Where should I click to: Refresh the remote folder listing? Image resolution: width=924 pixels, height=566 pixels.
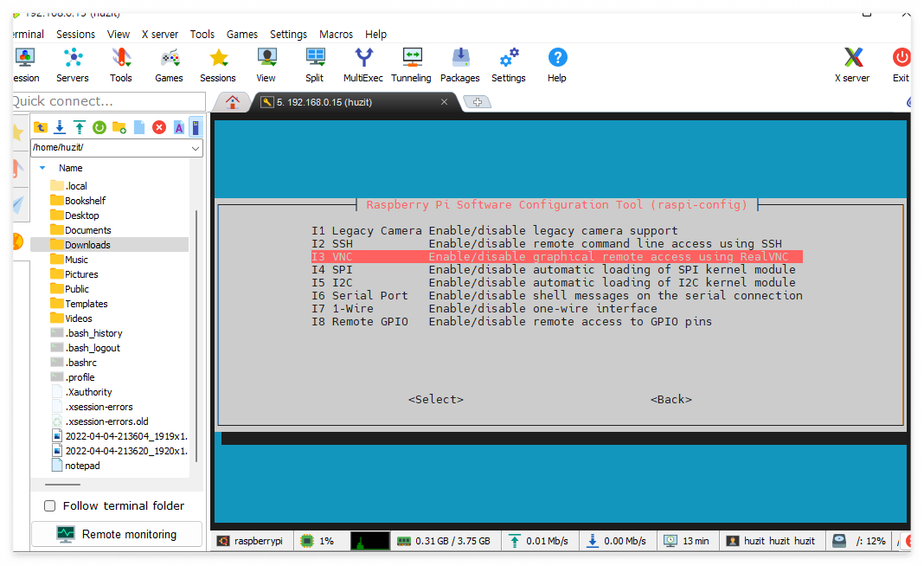pyautogui.click(x=99, y=127)
